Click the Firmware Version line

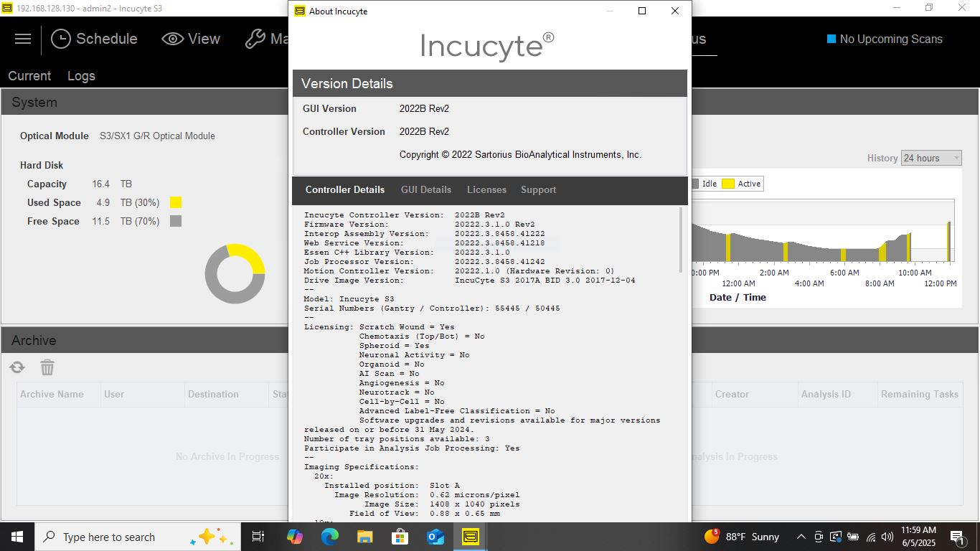click(419, 225)
